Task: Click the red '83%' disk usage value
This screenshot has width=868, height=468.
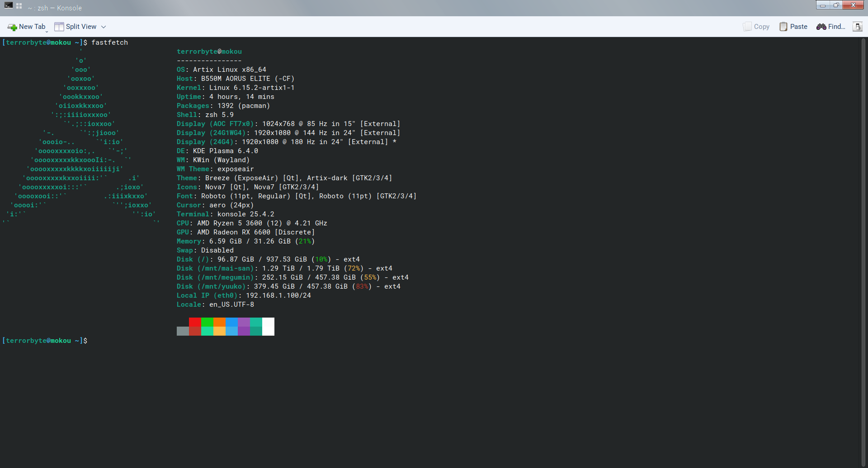Action: 362,286
